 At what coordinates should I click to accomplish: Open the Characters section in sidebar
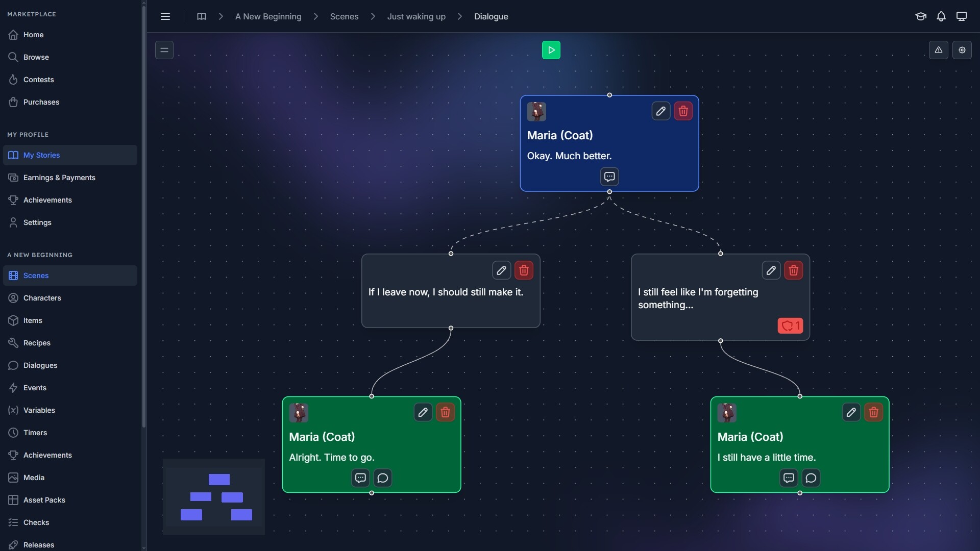42,298
